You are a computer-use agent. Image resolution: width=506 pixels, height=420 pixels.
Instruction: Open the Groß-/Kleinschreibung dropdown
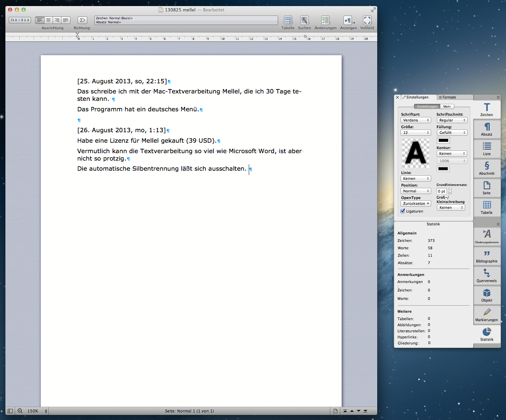451,207
